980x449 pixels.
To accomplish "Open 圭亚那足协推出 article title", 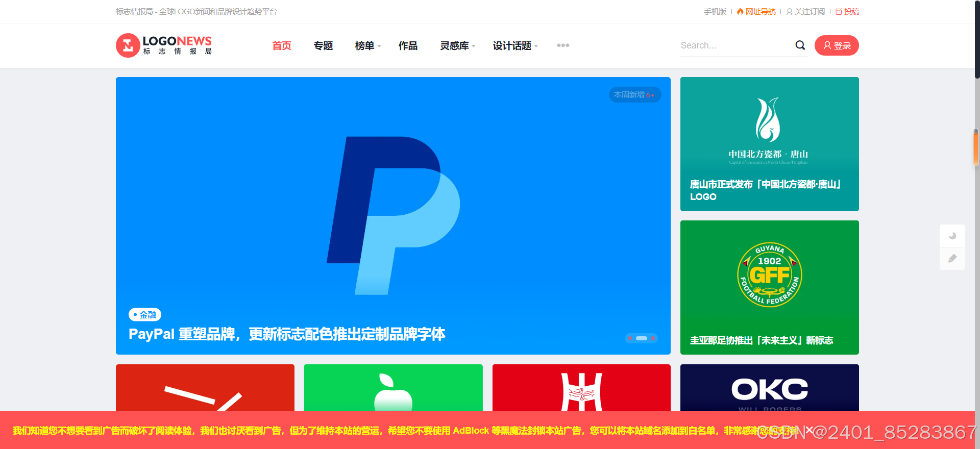I will pos(762,340).
